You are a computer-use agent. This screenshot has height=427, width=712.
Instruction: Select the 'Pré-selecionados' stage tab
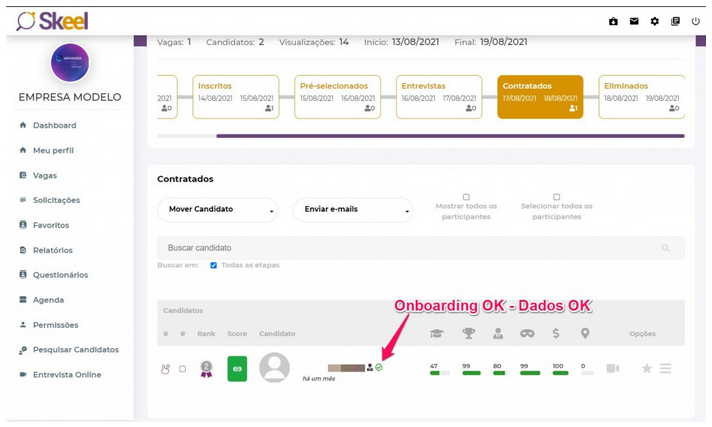(337, 96)
